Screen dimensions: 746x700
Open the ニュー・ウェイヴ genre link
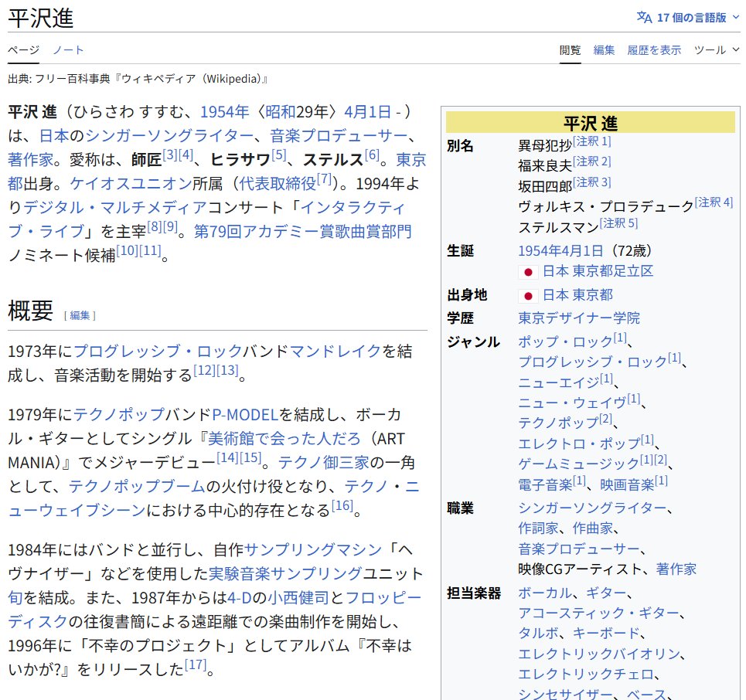[572, 403]
